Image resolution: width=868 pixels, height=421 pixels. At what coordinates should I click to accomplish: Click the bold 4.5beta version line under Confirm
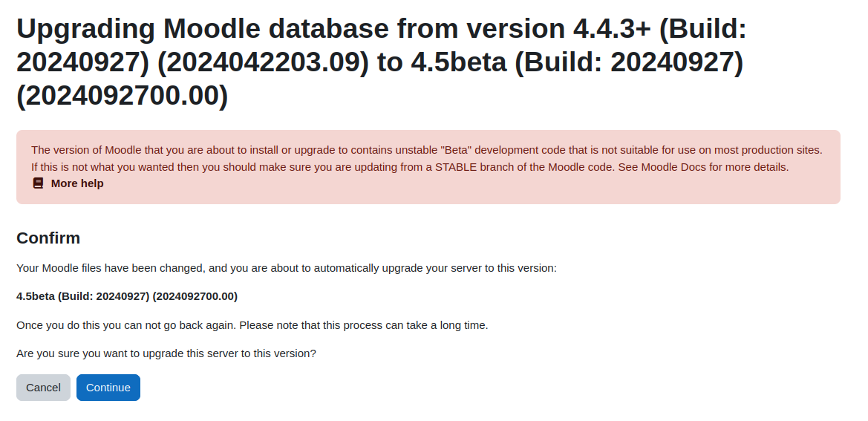coord(127,296)
